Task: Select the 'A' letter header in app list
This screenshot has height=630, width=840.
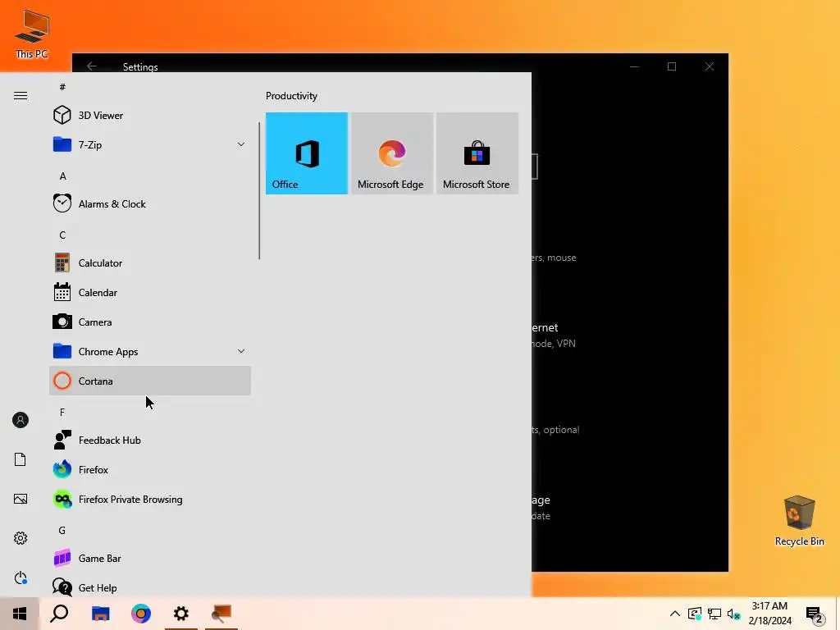Action: tap(62, 176)
